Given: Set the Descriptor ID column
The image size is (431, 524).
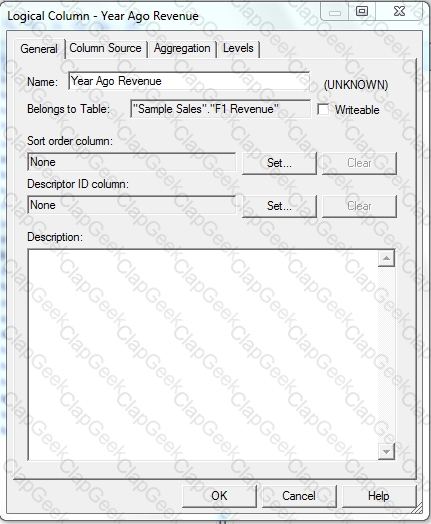Looking at the screenshot, I should [279, 206].
